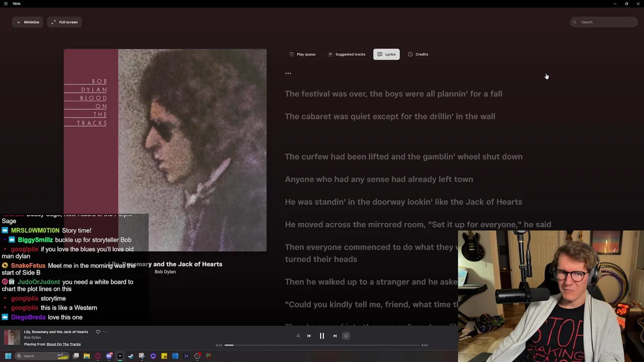Image resolution: width=644 pixels, height=362 pixels.
Task: Open Blood On The Tracks album link
Action: (x=63, y=344)
